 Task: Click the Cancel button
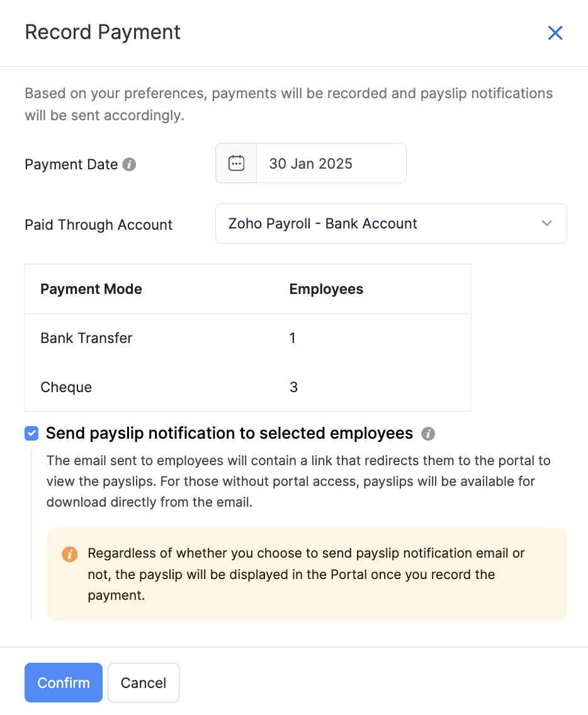pyautogui.click(x=143, y=682)
